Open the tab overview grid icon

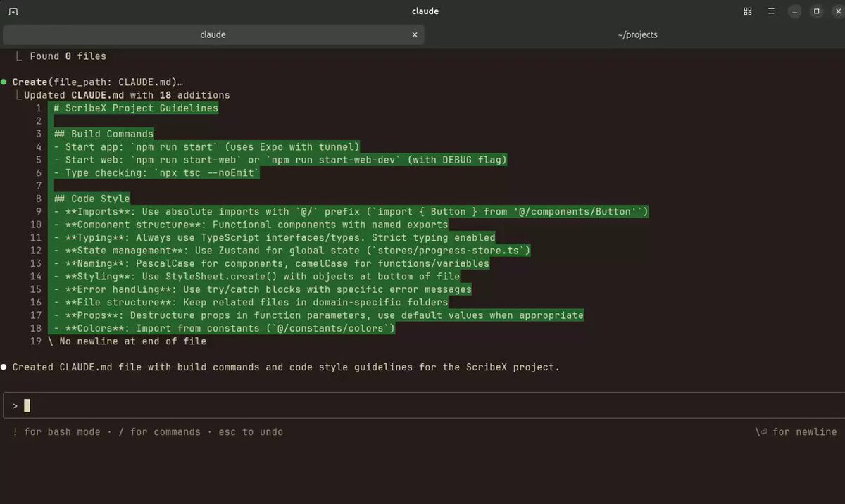748,11
